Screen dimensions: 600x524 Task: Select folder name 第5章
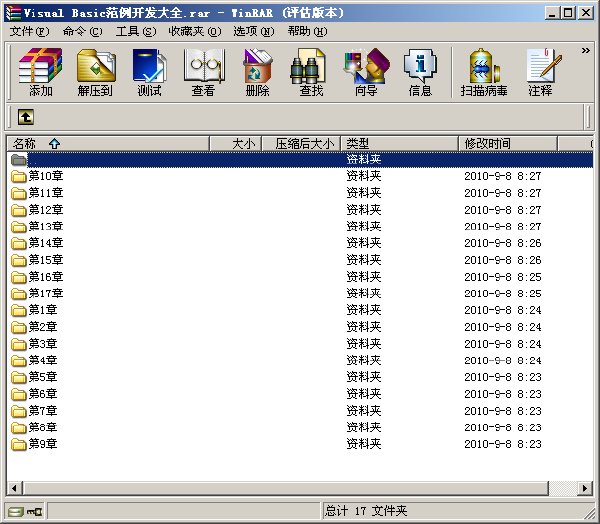pyautogui.click(x=43, y=377)
